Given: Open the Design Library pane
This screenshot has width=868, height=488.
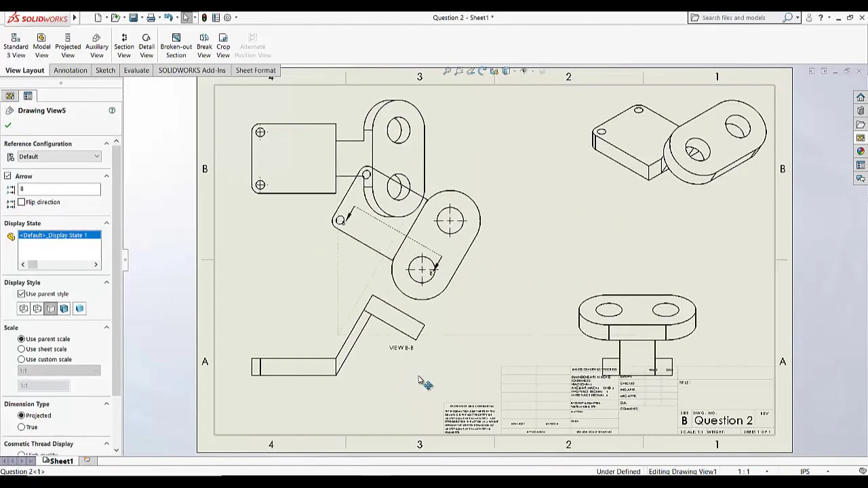Looking at the screenshot, I should (861, 111).
